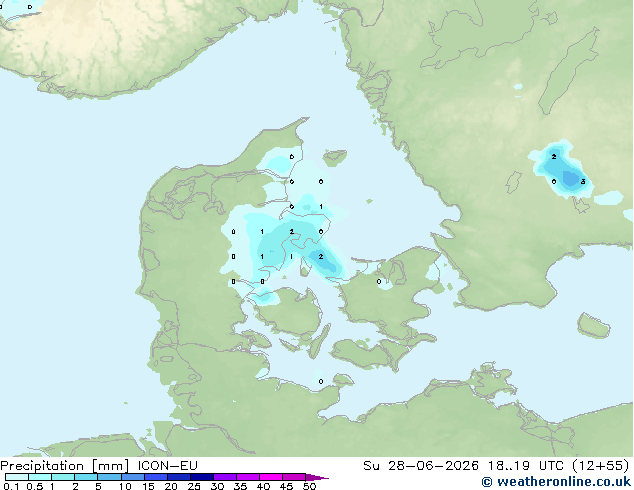Click the over-50 arrow tip of legend
This screenshot has width=634, height=490.
click(x=317, y=477)
